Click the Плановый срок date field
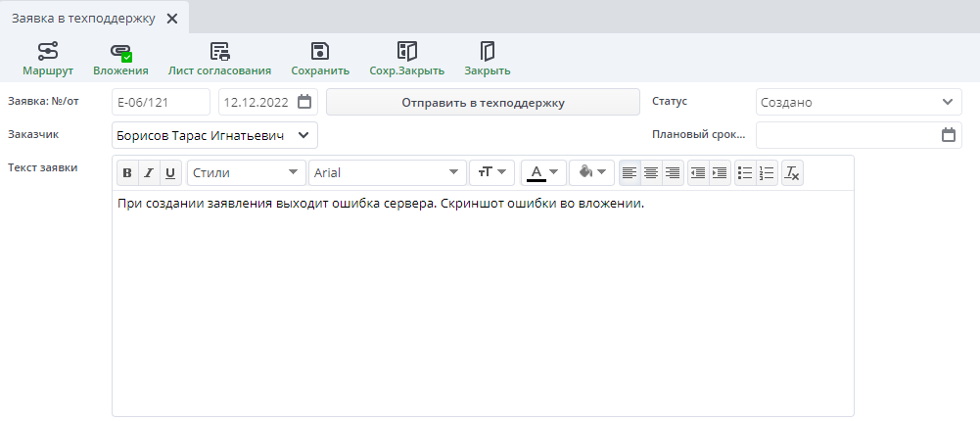This screenshot has width=980, height=421. [859, 135]
